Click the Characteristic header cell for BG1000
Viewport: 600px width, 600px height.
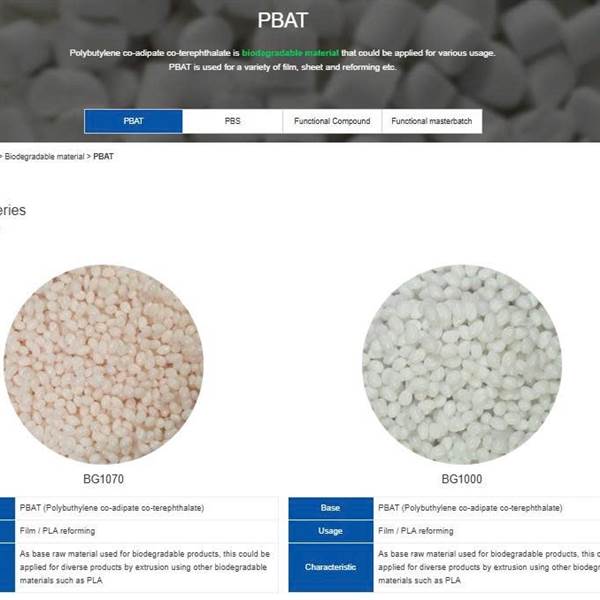(331, 567)
